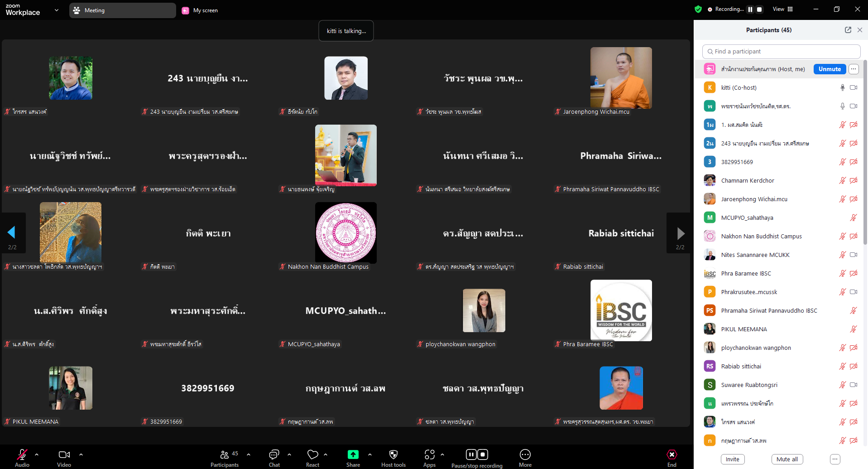868x469 pixels.
Task: Toggle the Audio mute microphone button
Action: [x=22, y=454]
